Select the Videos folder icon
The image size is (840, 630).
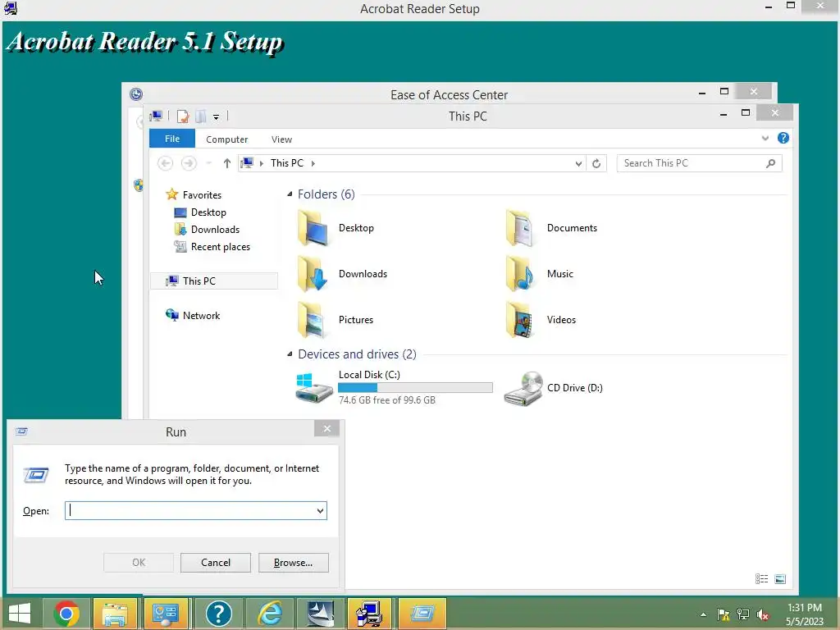click(519, 320)
